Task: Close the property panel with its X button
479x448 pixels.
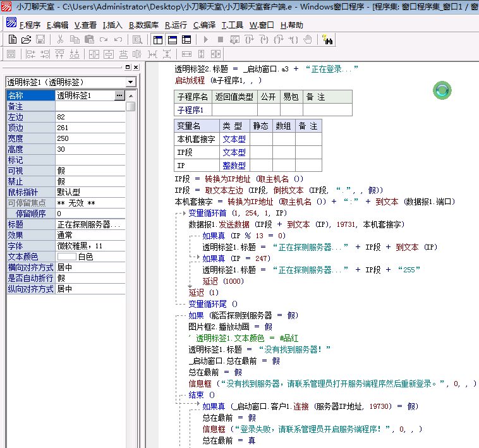Action: 135,67
